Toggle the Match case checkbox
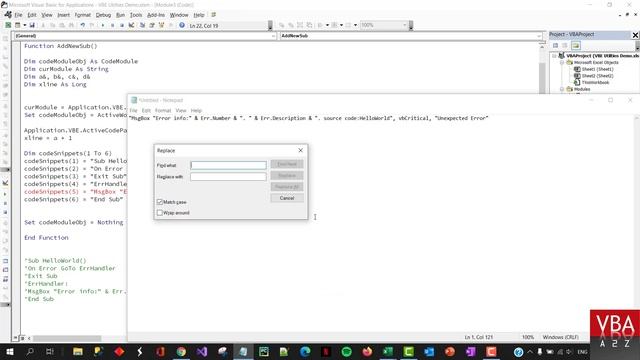 (160, 202)
